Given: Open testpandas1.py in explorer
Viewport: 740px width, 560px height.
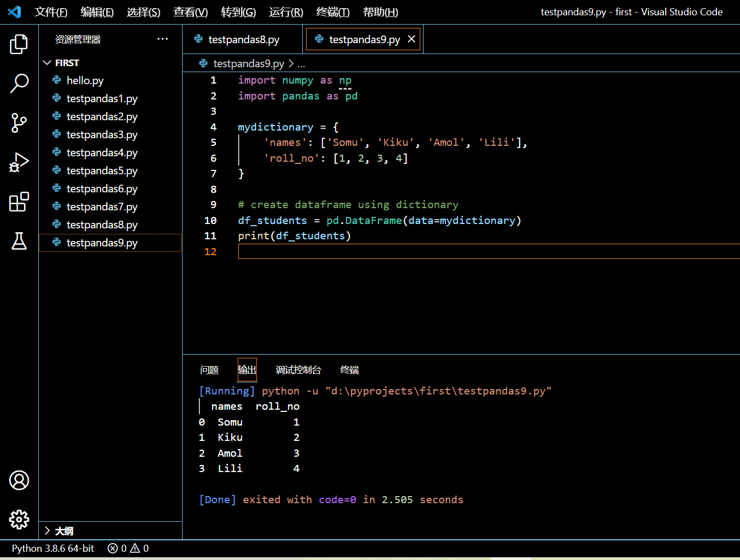Looking at the screenshot, I should [110, 98].
